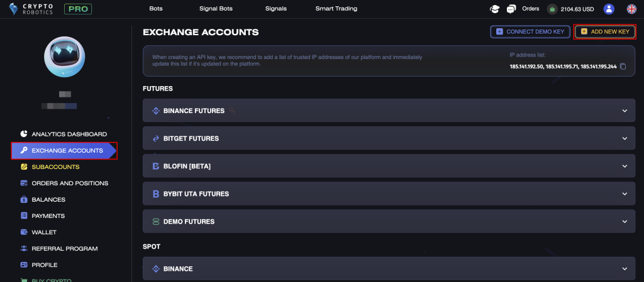This screenshot has height=282, width=644.
Task: Click the key icon beside Binance Futures
Action: click(x=233, y=111)
